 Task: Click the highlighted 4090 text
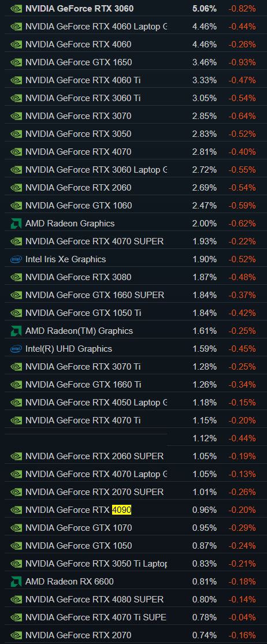click(121, 509)
